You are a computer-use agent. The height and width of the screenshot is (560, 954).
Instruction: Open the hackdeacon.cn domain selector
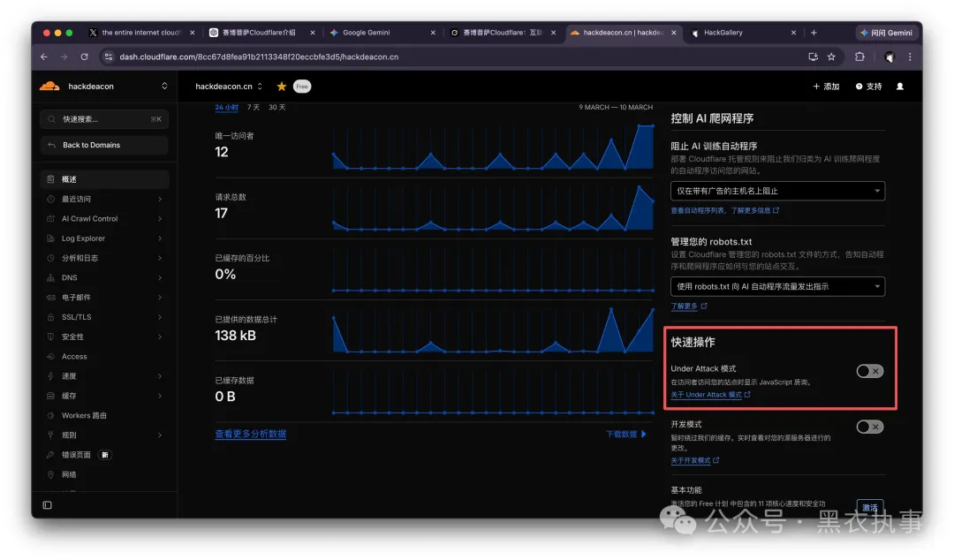coord(229,87)
